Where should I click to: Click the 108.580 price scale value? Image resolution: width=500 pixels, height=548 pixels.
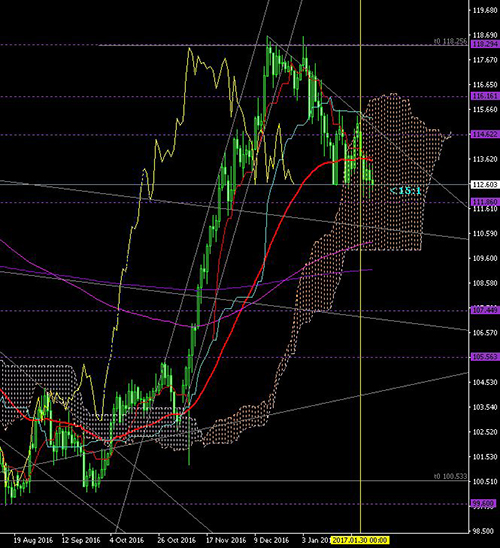485,283
